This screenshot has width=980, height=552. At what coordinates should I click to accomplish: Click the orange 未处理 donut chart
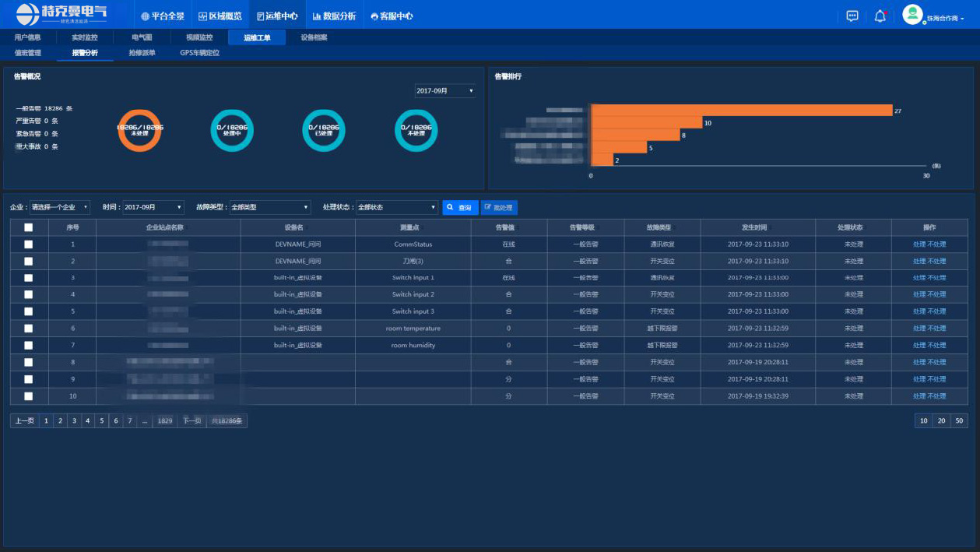[x=140, y=130]
